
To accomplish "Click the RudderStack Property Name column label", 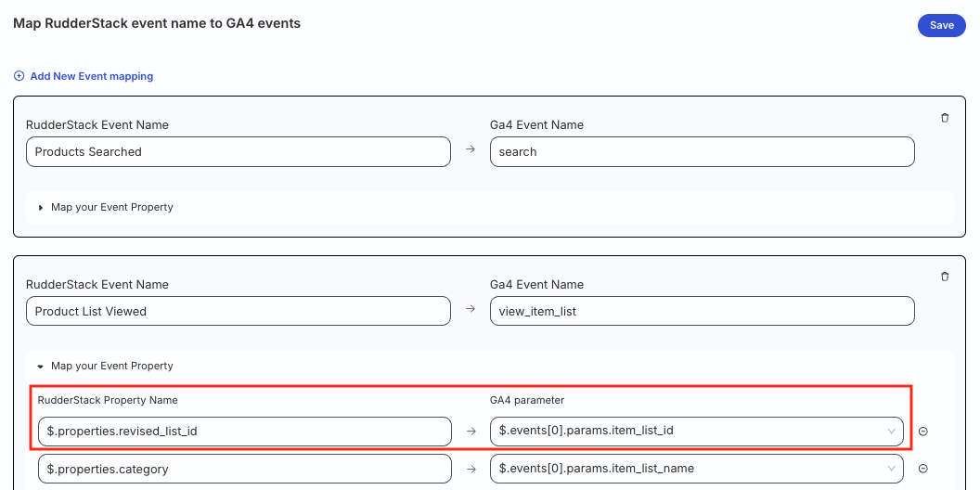I will coord(108,400).
